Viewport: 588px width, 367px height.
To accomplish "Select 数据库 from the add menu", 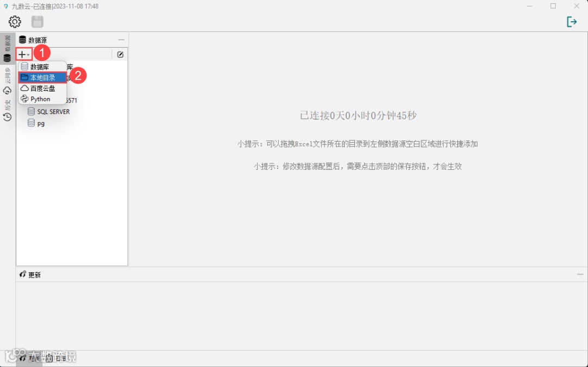I will [41, 66].
